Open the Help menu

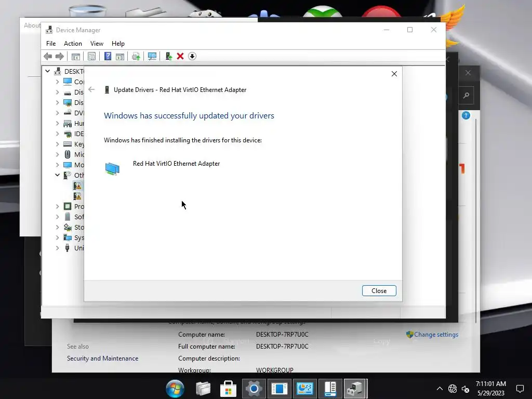click(118, 44)
